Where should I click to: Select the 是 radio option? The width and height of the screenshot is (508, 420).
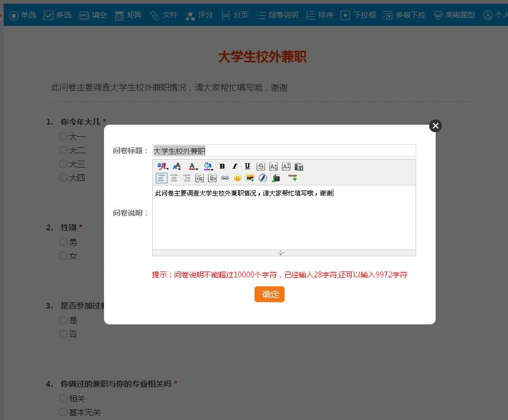[63, 320]
